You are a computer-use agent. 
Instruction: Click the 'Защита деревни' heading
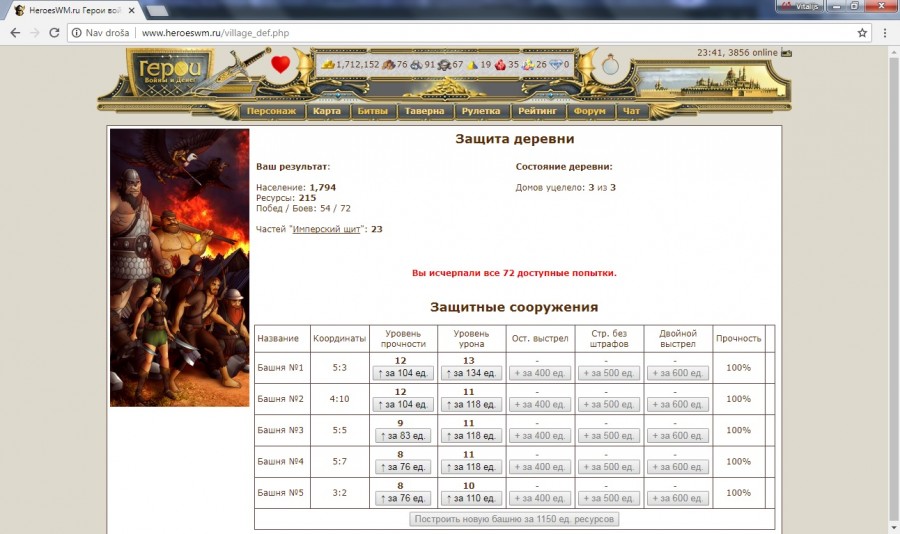point(514,138)
